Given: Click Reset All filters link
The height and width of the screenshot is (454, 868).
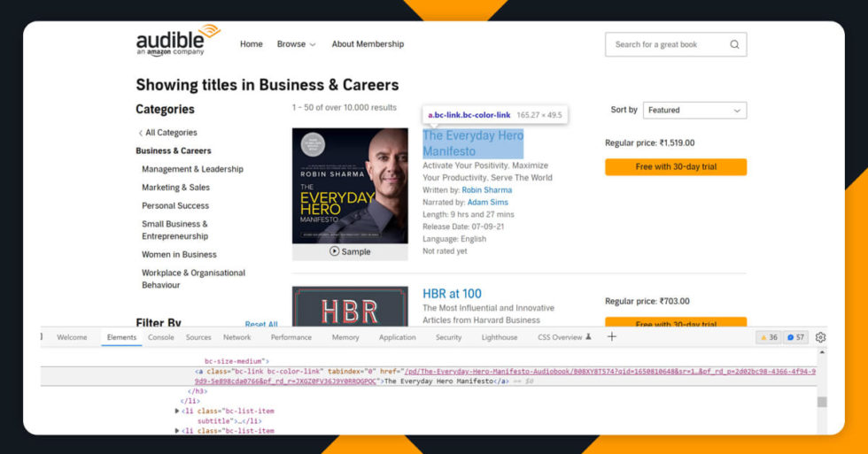Looking at the screenshot, I should tap(261, 324).
